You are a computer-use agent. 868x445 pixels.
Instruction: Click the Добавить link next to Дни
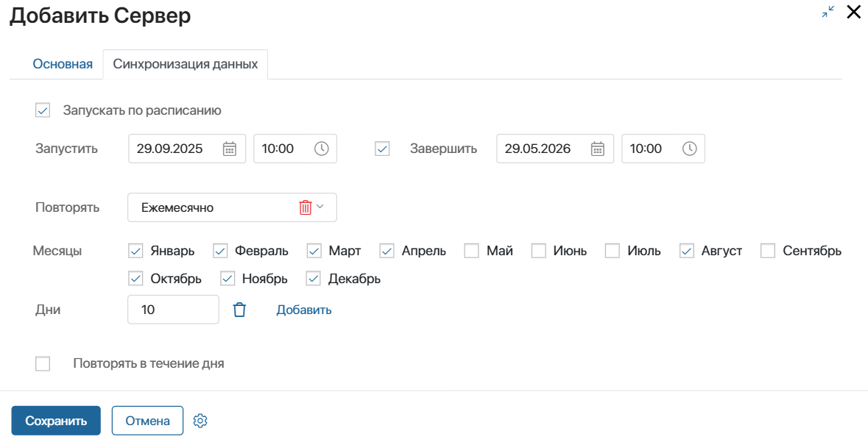(x=303, y=309)
